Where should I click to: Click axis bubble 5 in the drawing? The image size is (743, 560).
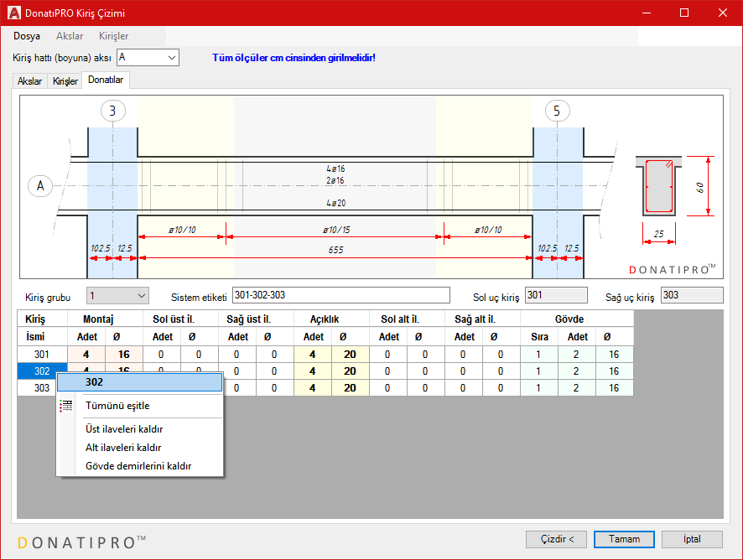(x=557, y=111)
